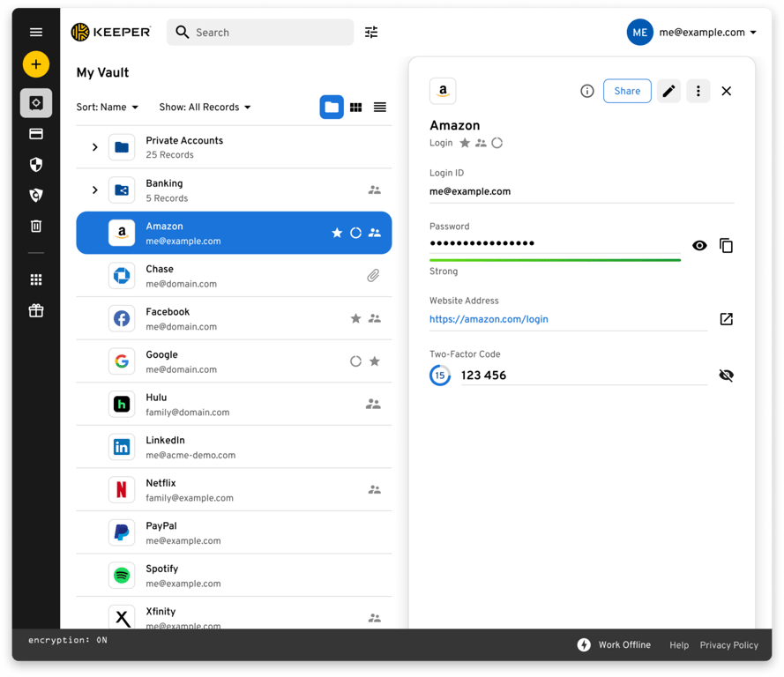Screen dimensions: 784x677
Task: Reveal the Amazon password with the eye icon
Action: [699, 245]
